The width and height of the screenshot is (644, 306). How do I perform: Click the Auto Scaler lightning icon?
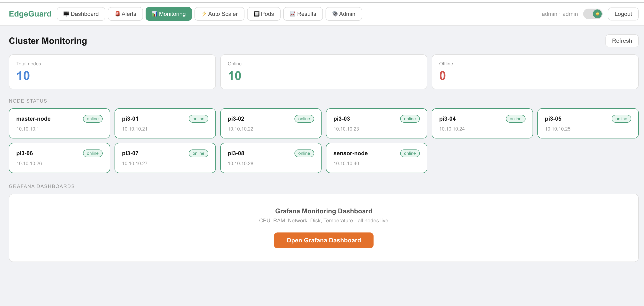204,14
